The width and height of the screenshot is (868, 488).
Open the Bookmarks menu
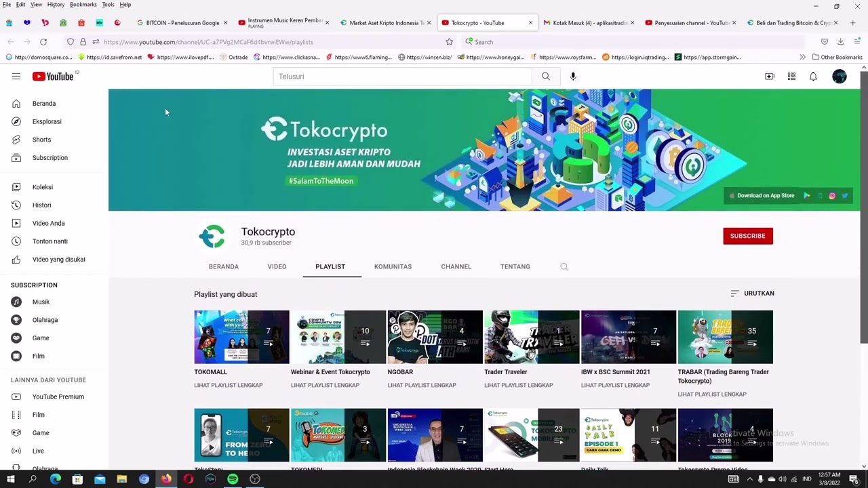pos(83,5)
